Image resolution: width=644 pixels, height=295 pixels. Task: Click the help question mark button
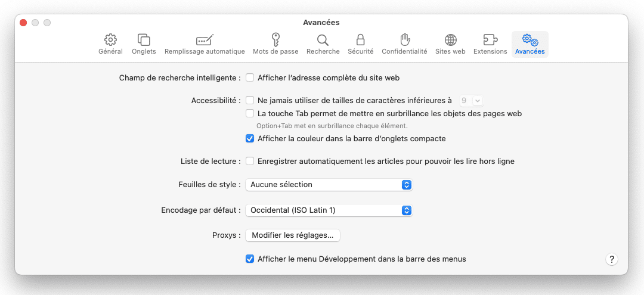point(612,259)
